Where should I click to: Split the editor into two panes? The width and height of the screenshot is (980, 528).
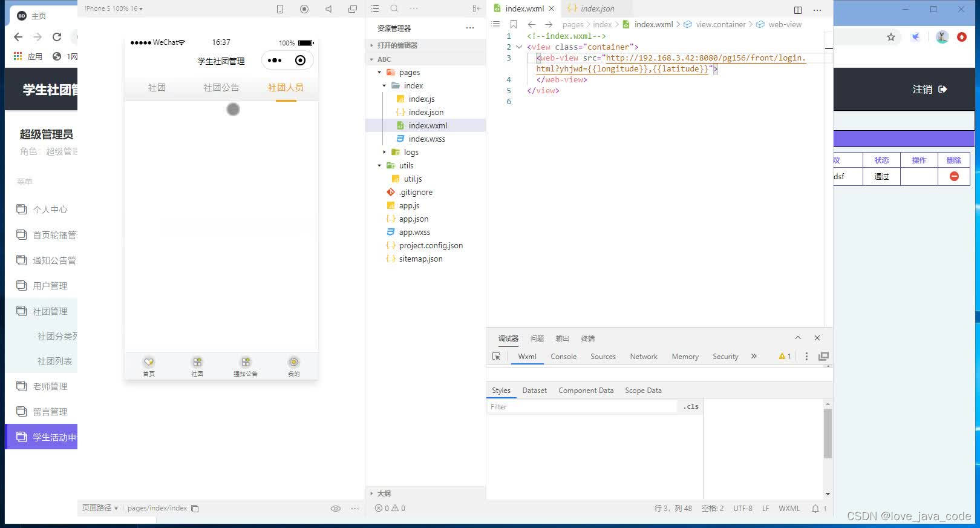798,10
